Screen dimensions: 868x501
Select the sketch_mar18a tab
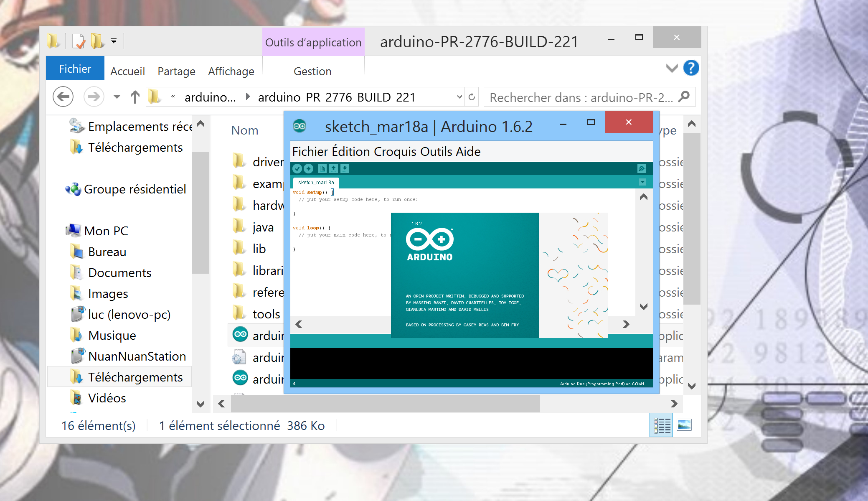[x=316, y=183]
